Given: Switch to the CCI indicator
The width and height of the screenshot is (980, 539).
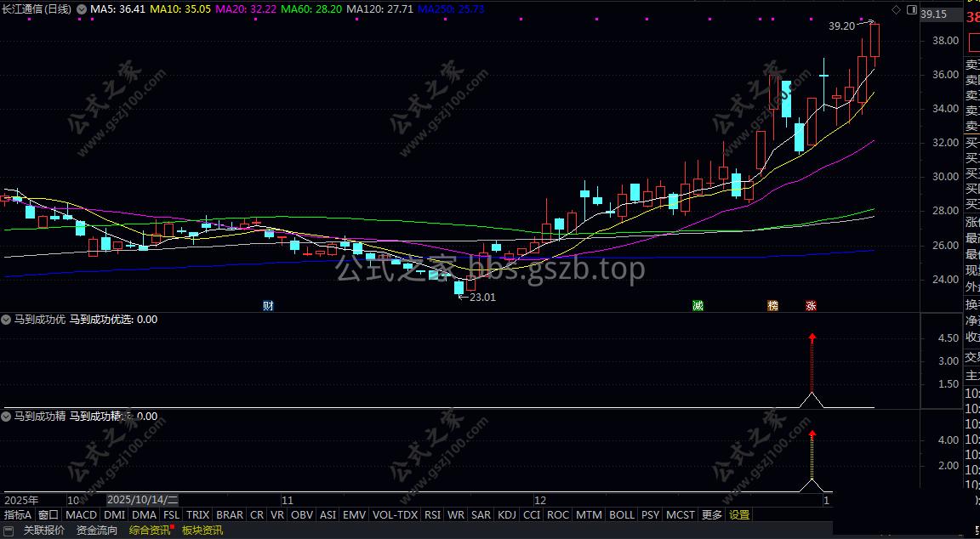Looking at the screenshot, I should (x=532, y=515).
